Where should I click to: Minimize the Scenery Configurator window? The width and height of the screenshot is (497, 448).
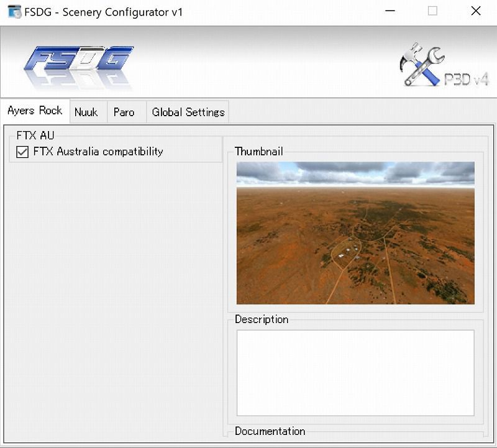click(390, 11)
